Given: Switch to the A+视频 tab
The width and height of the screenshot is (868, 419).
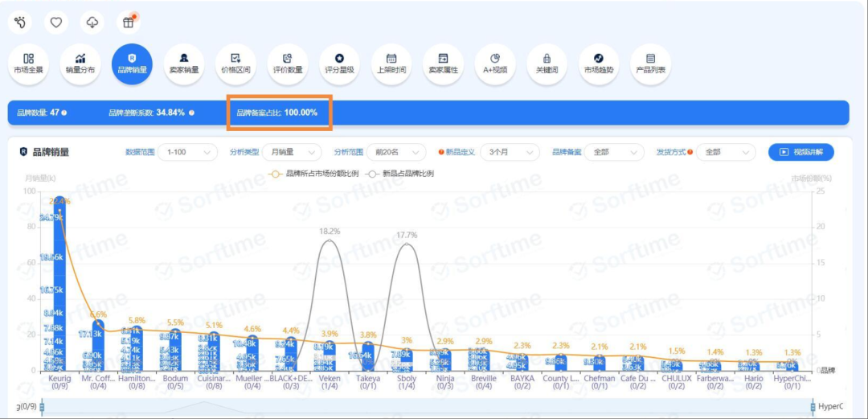Looking at the screenshot, I should click(495, 64).
